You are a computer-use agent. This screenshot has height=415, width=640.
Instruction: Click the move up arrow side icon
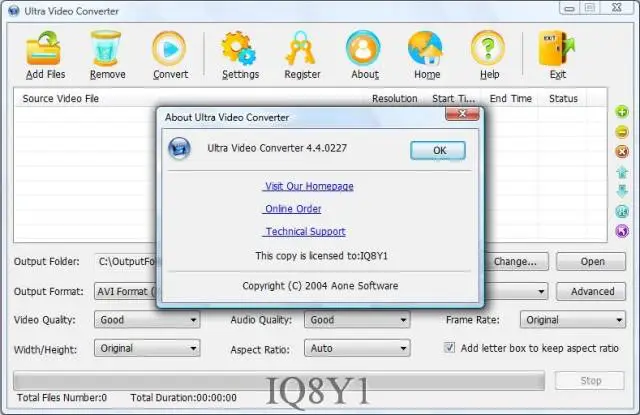[622, 172]
